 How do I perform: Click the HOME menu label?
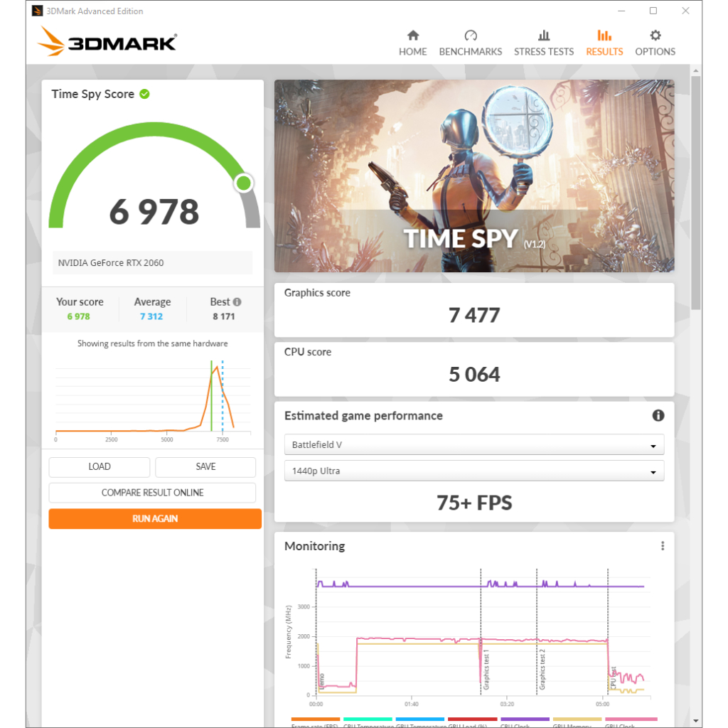[413, 51]
